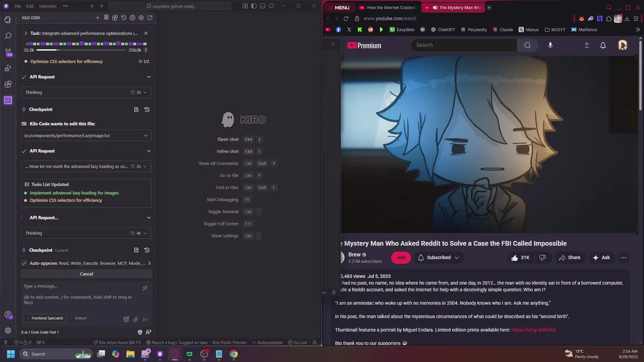Click the context usage progress bar
644x362 pixels.
(x=82, y=50)
